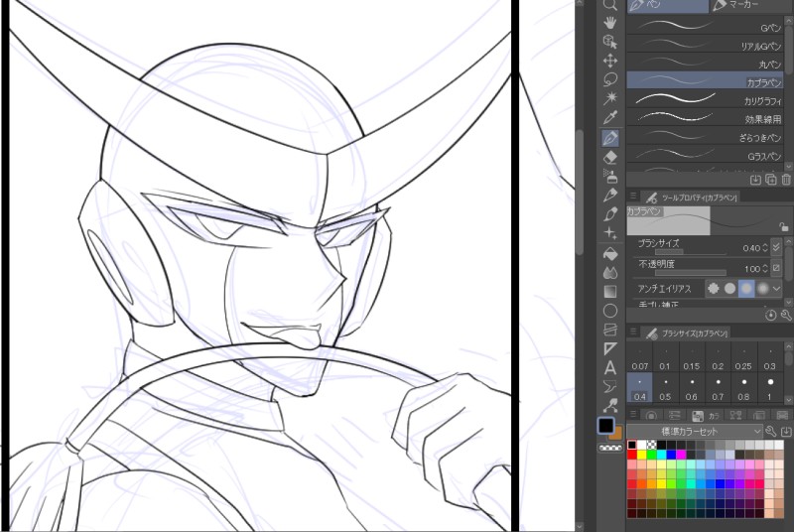Click the ブラシサイズ slider bar

click(691, 251)
